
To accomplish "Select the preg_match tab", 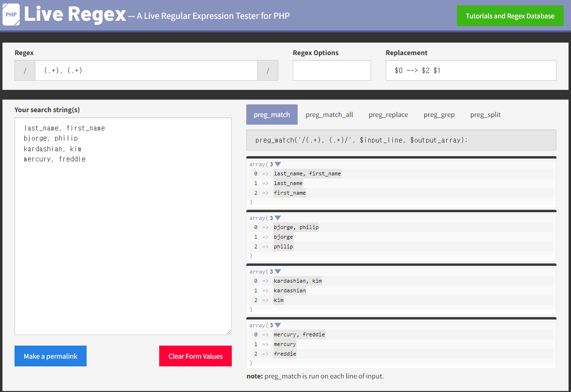I will pos(271,115).
